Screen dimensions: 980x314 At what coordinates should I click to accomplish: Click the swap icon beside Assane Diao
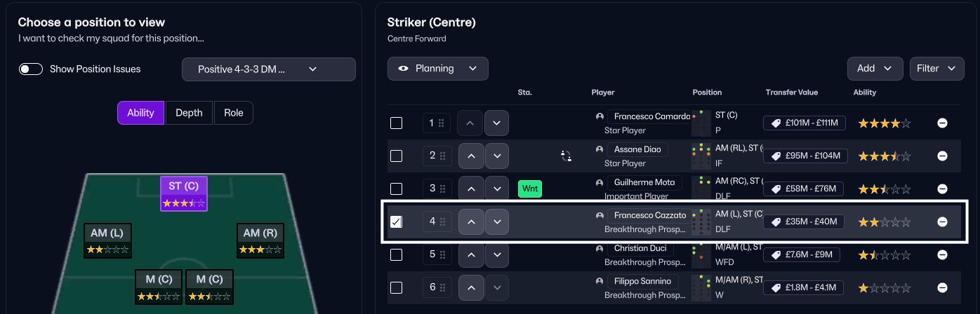[566, 156]
